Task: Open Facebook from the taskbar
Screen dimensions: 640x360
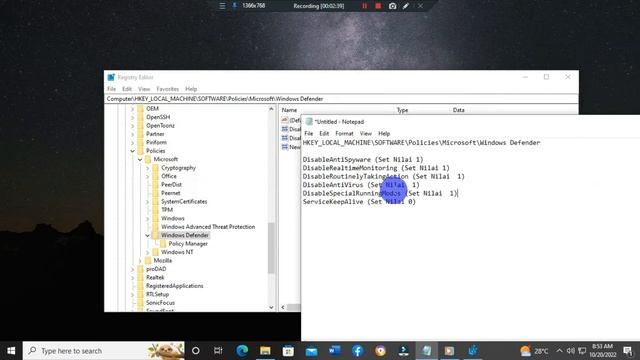Action: click(358, 351)
